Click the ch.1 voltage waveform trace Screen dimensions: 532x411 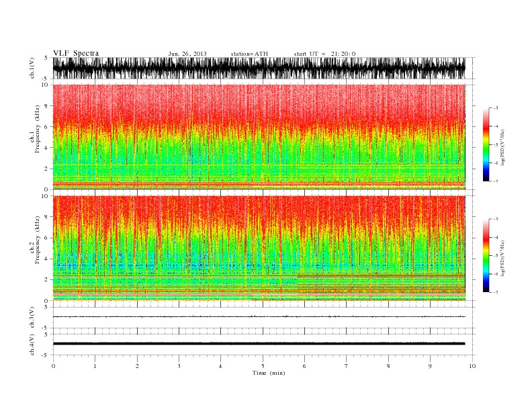(x=259, y=68)
